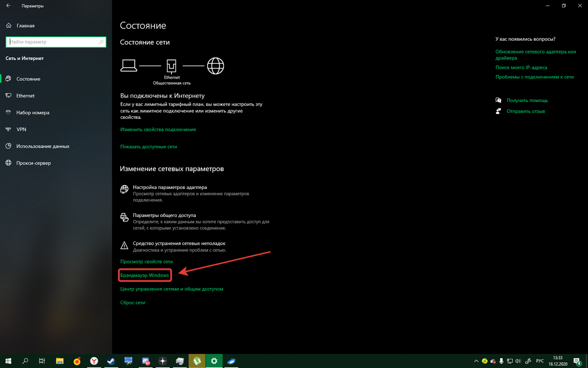Open the four-point star app on taskbar
The width and height of the screenshot is (588, 368).
coord(163,361)
